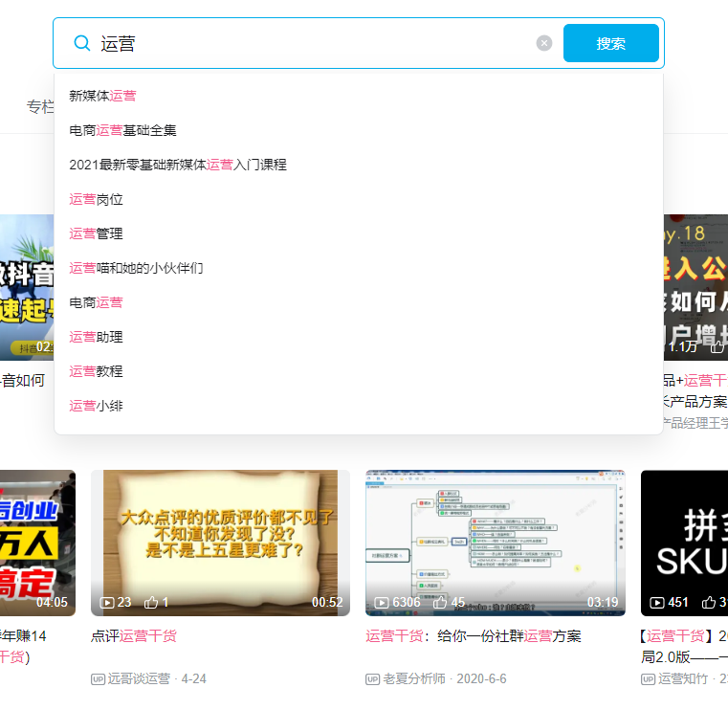Click play count icon showing 23

coord(107,603)
